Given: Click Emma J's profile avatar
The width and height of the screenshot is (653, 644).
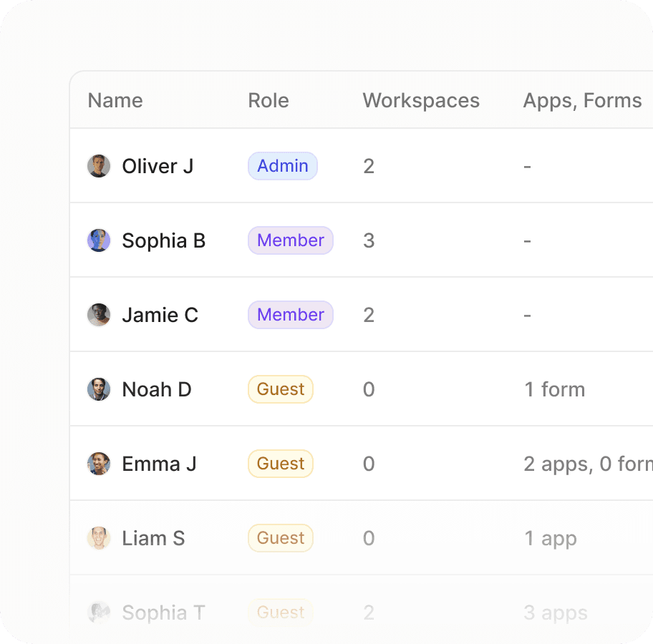Looking at the screenshot, I should tap(99, 464).
